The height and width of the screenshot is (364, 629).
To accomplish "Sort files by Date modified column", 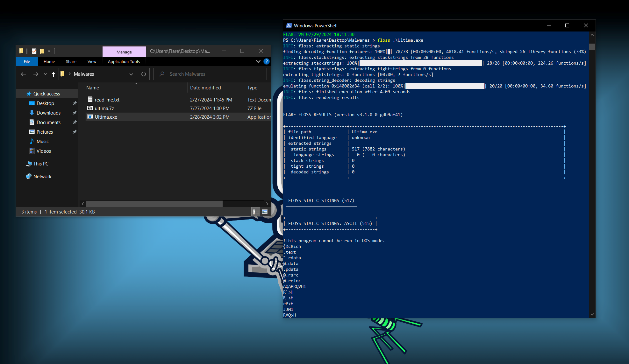I will (205, 87).
